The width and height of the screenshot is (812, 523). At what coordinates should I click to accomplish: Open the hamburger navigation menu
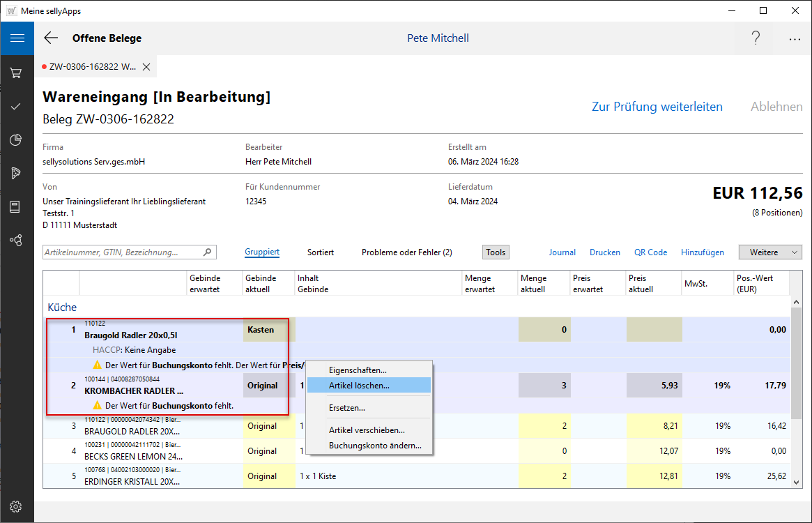click(17, 38)
